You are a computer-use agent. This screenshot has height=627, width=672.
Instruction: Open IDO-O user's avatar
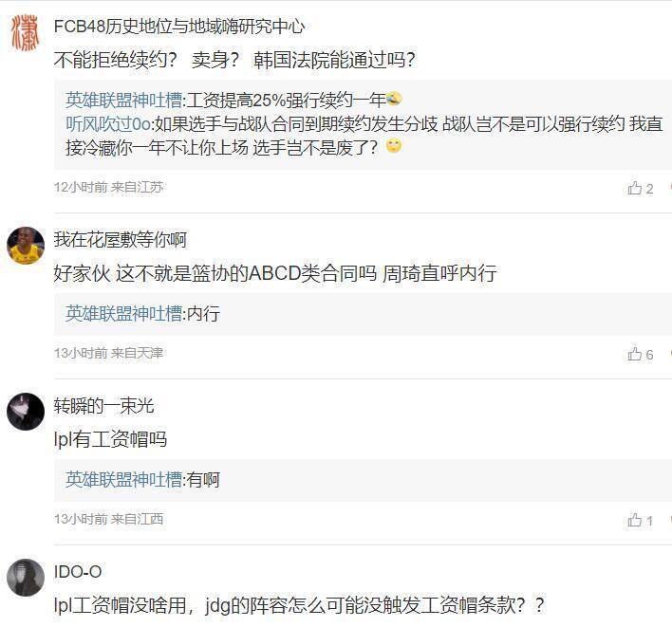[26, 578]
